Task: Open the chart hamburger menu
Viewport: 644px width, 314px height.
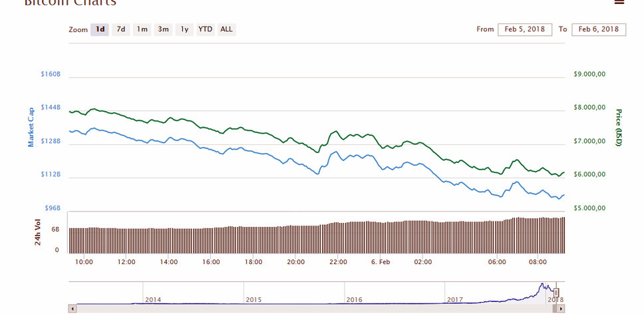Action: coord(619,3)
